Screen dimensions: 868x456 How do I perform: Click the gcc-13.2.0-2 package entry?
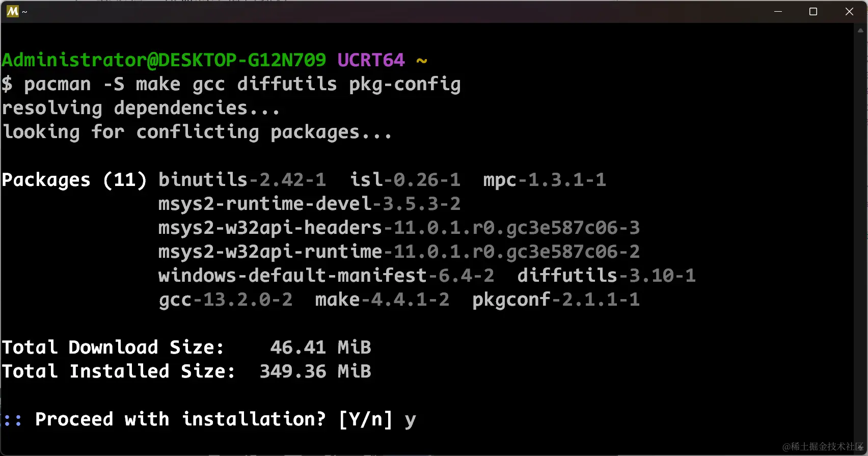tap(226, 300)
